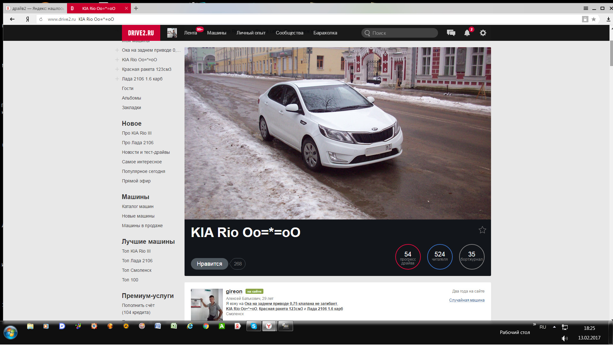The width and height of the screenshot is (613, 364).
Task: Reload page using refresh icon
Action: 41,19
